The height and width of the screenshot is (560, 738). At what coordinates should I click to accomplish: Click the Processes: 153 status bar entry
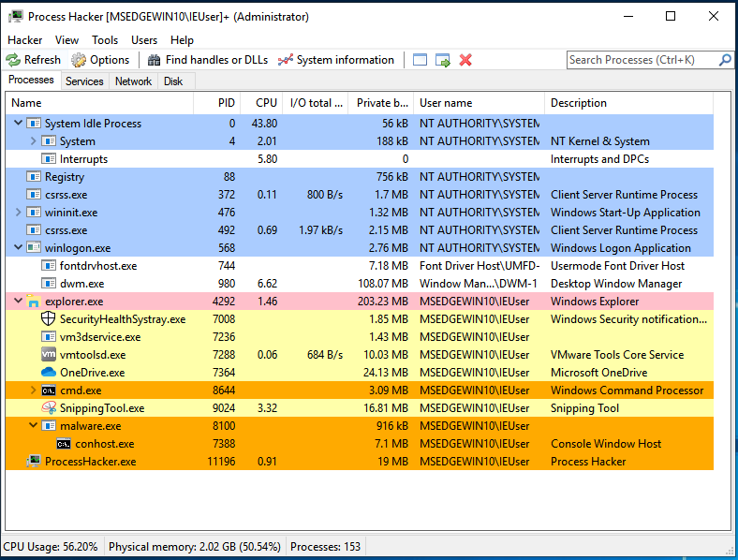[x=325, y=547]
